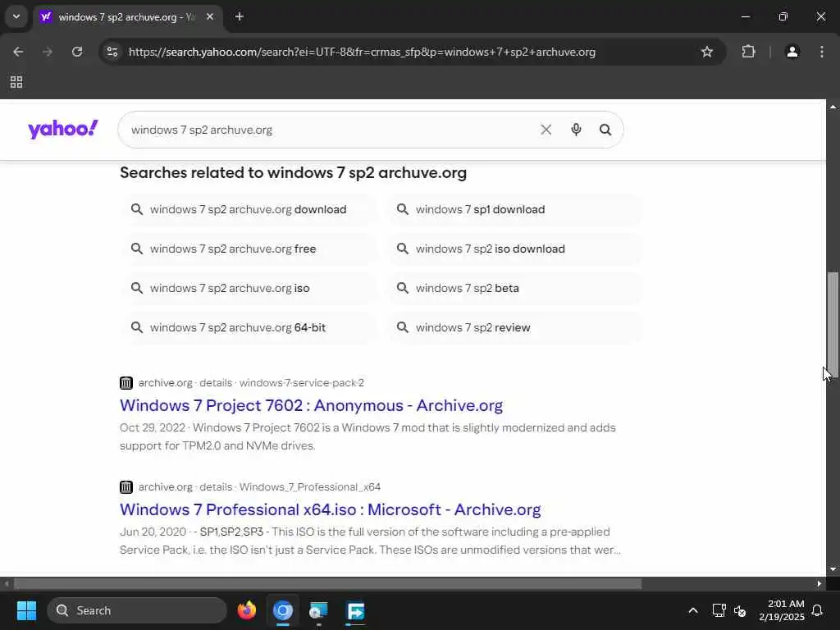Click the taskbar Search box
This screenshot has width=840, height=630.
[x=137, y=610]
